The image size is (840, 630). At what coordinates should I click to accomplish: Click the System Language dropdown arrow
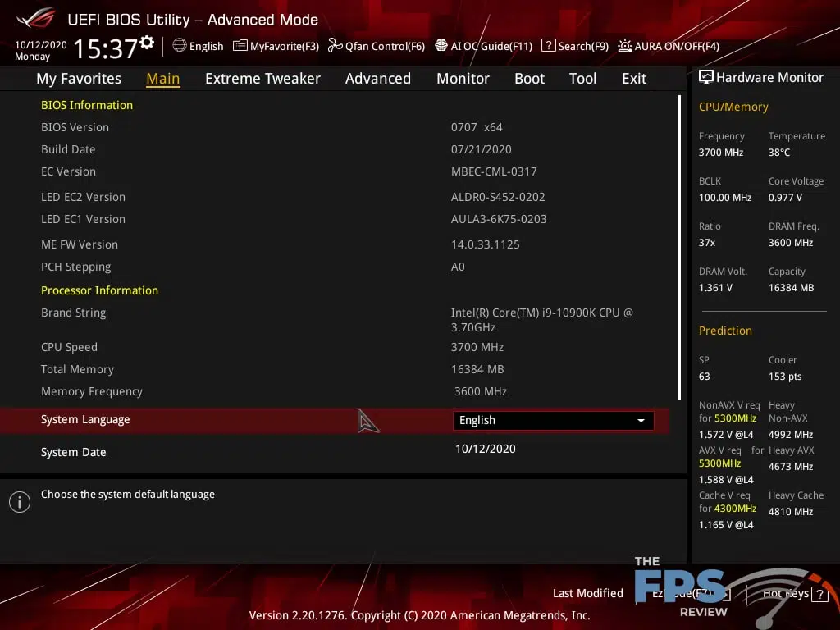(641, 421)
